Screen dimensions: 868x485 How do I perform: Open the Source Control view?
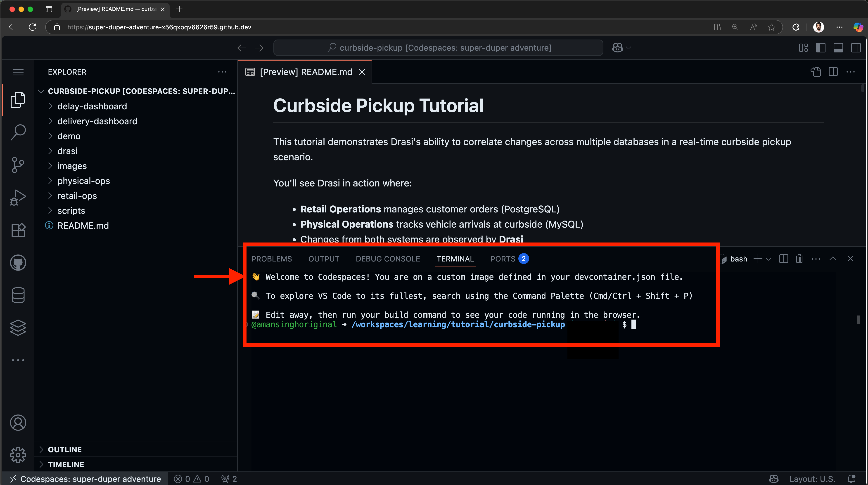(x=18, y=164)
